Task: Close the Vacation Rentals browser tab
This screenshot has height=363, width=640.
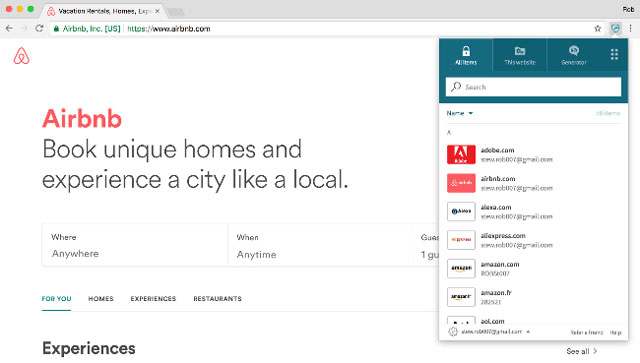Action: [157, 11]
